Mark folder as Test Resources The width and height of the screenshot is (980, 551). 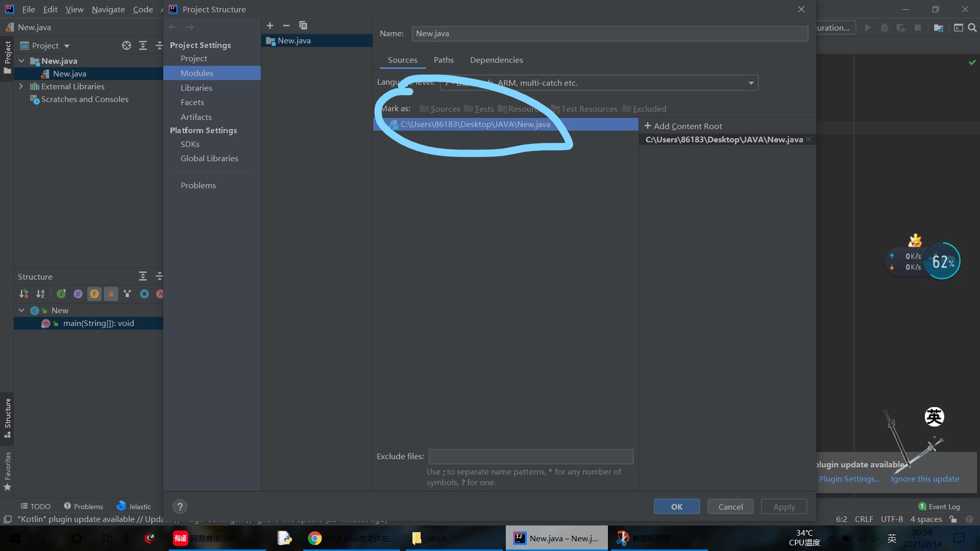coord(584,109)
